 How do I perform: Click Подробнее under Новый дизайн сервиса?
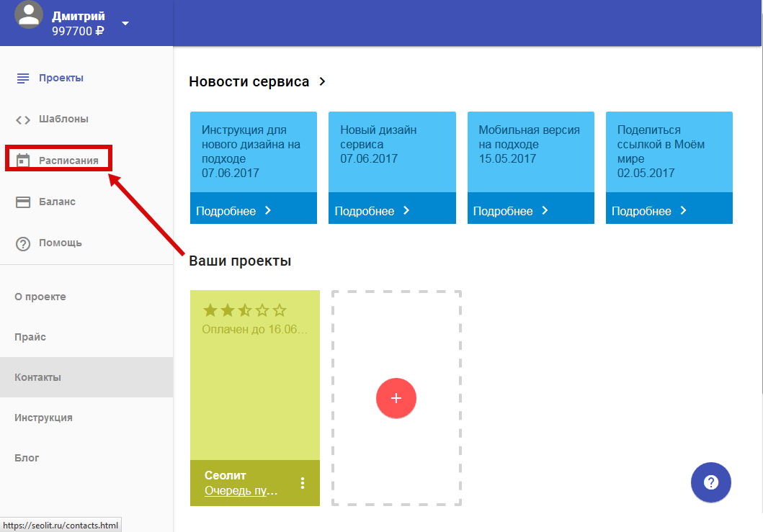click(372, 211)
